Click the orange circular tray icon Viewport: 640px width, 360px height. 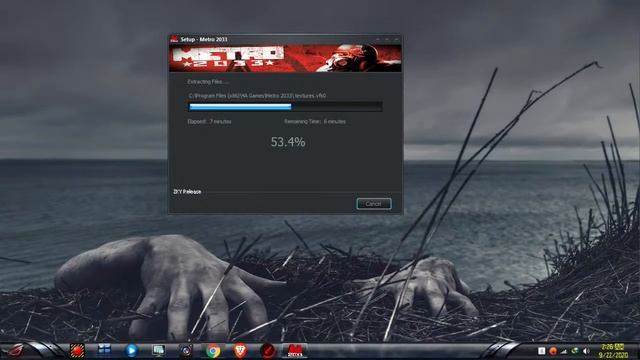point(553,351)
